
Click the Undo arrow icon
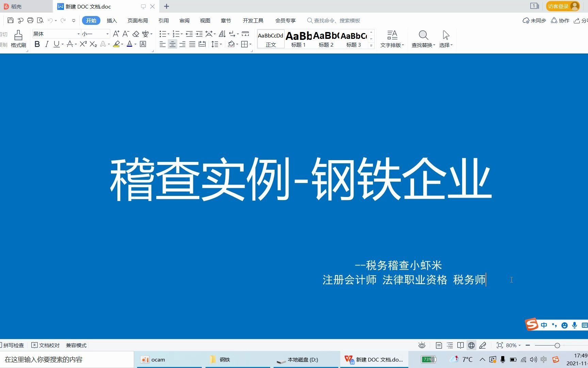coord(50,20)
